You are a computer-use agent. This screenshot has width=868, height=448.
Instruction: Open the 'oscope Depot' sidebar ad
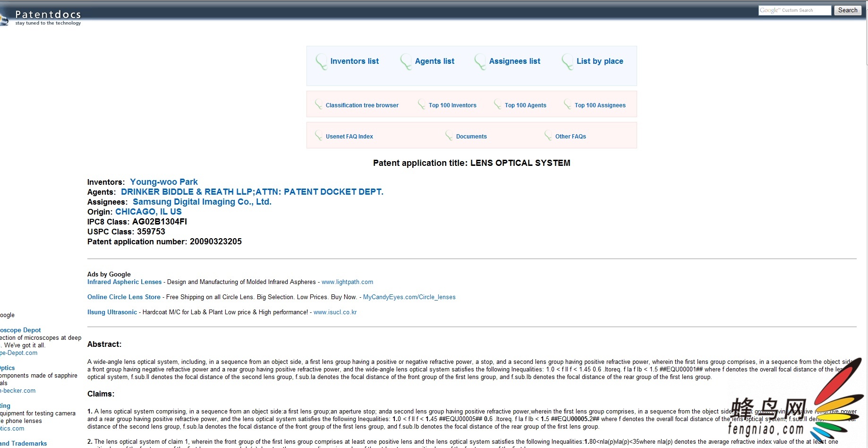(x=20, y=330)
